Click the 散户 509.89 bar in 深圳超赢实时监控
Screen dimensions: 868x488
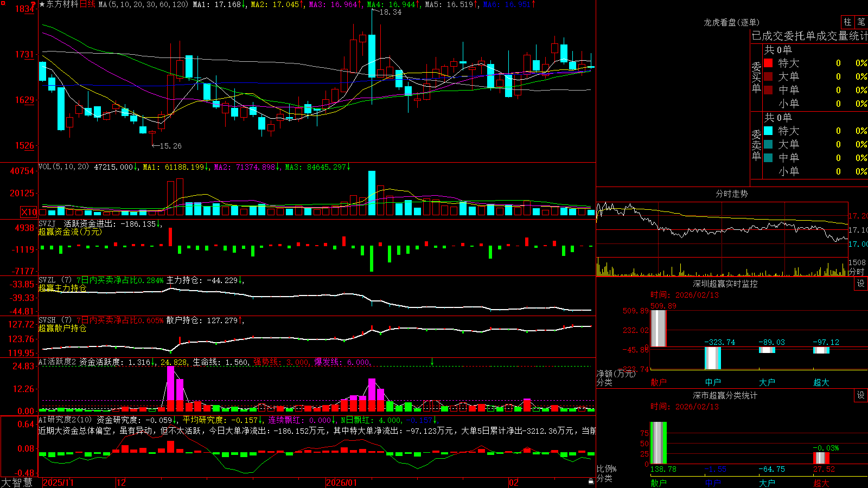[x=658, y=328]
